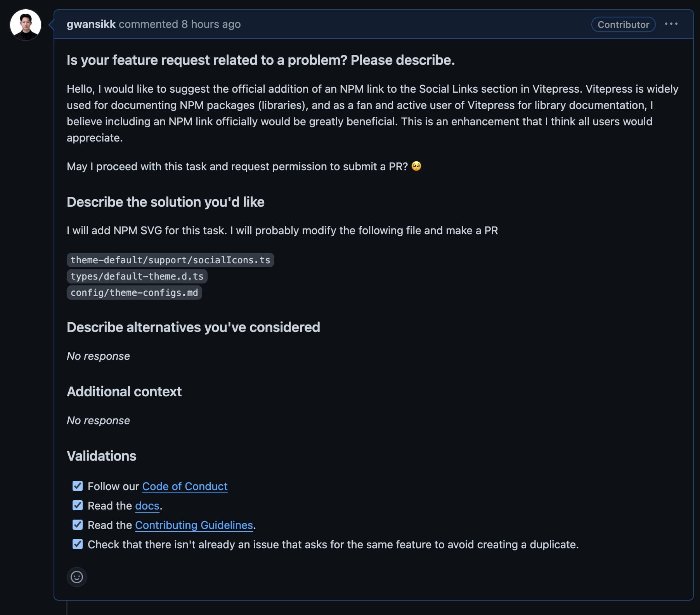
Task: Click the 'Describe the solution you'd like' heading
Action: 165,202
